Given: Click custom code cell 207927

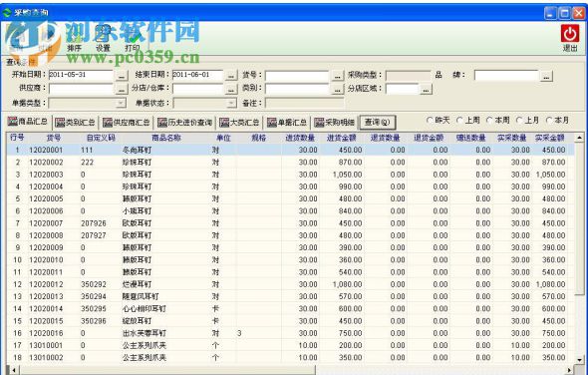Looking at the screenshot, I should (94, 235).
